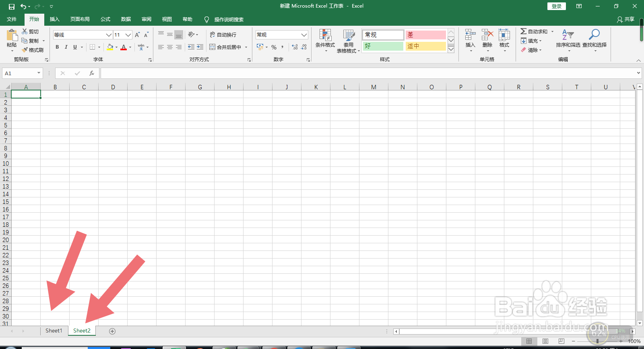Toggle top vertical alignment
Image resolution: width=644 pixels, height=349 pixels.
161,35
